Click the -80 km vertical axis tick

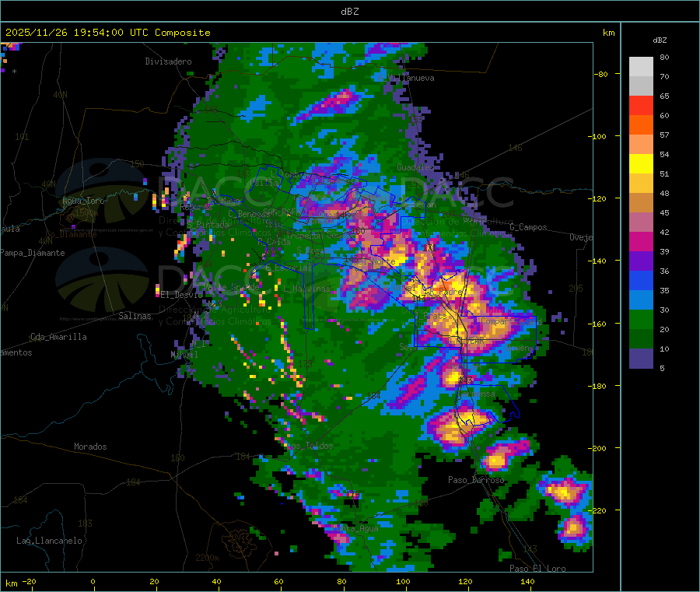tap(601, 74)
